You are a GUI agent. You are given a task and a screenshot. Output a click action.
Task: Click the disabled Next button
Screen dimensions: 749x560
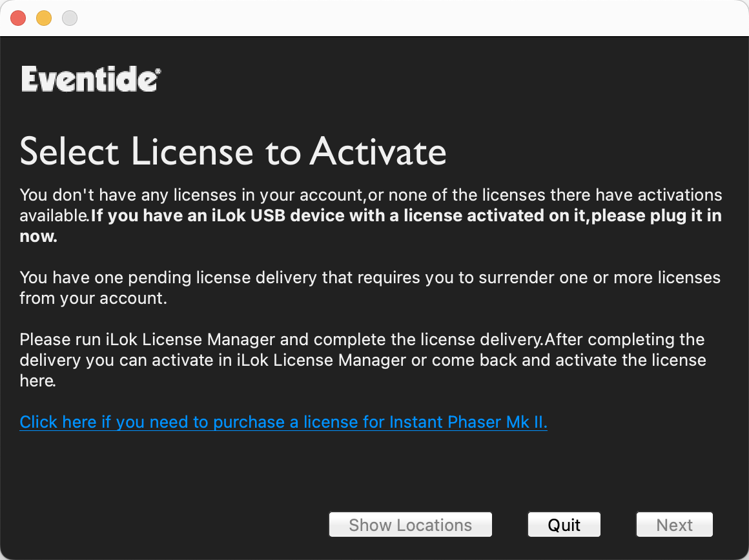(675, 525)
